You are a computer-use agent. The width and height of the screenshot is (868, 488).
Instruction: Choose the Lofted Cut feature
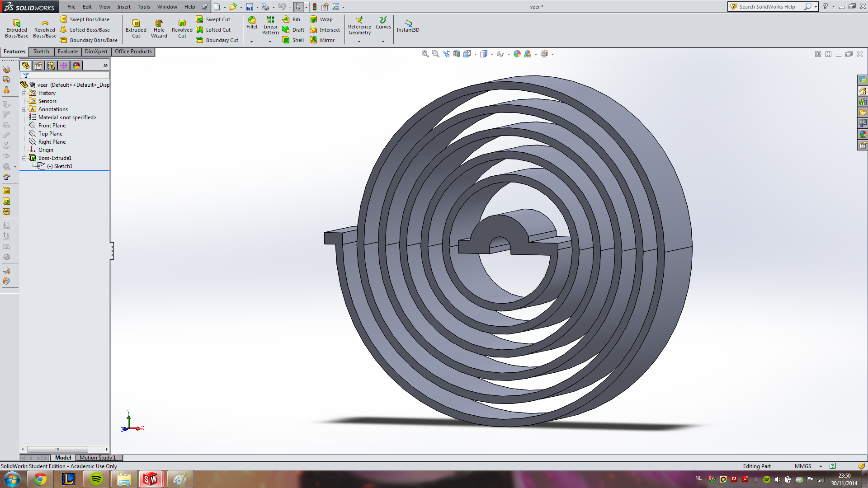coord(213,30)
